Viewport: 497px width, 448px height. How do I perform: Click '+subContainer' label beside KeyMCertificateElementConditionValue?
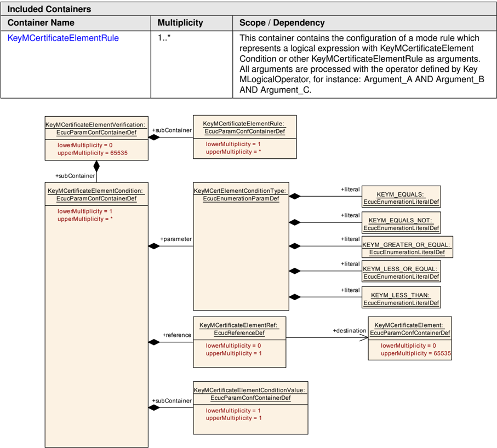coord(172,401)
